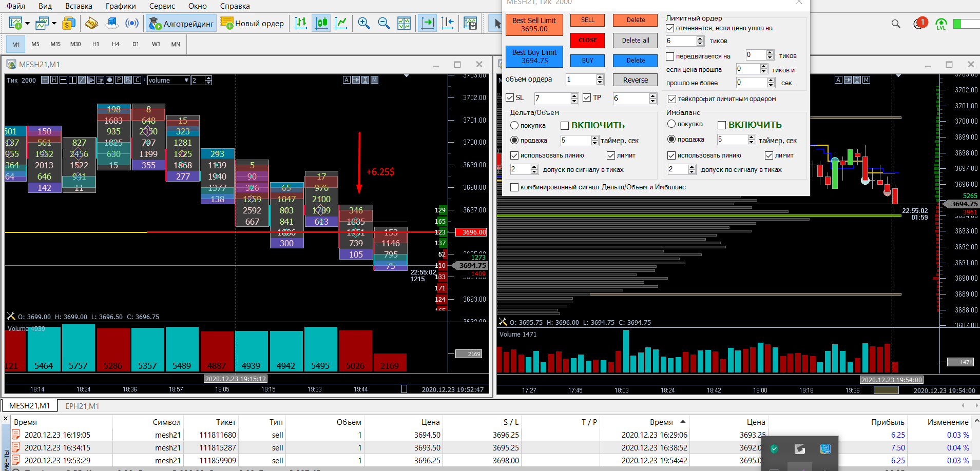Click the SL value stepper arrows
The height and width of the screenshot is (471, 980).
574,98
